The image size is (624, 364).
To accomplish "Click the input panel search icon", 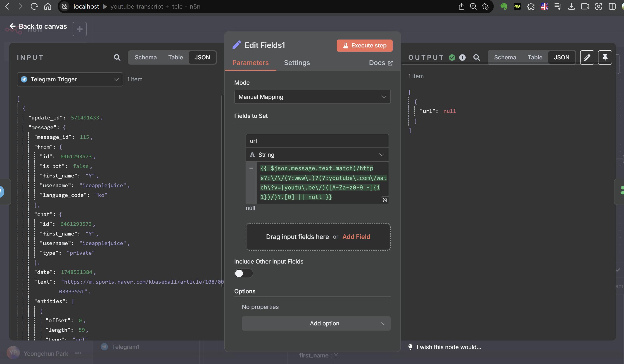I will [117, 57].
